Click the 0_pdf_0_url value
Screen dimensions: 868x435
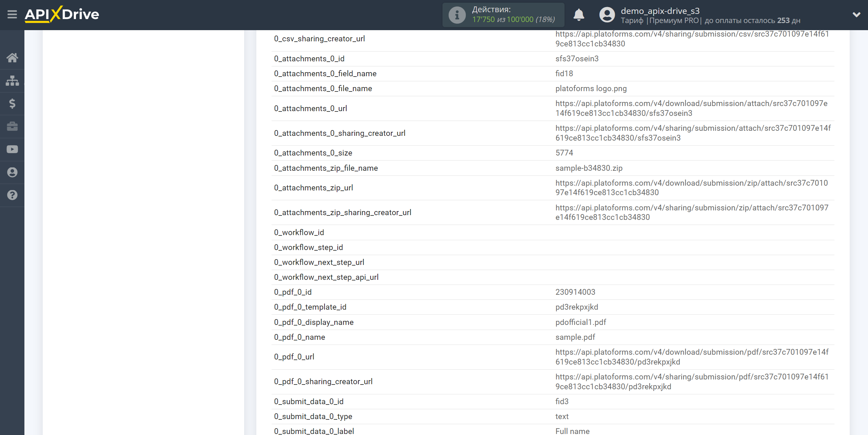pos(692,357)
